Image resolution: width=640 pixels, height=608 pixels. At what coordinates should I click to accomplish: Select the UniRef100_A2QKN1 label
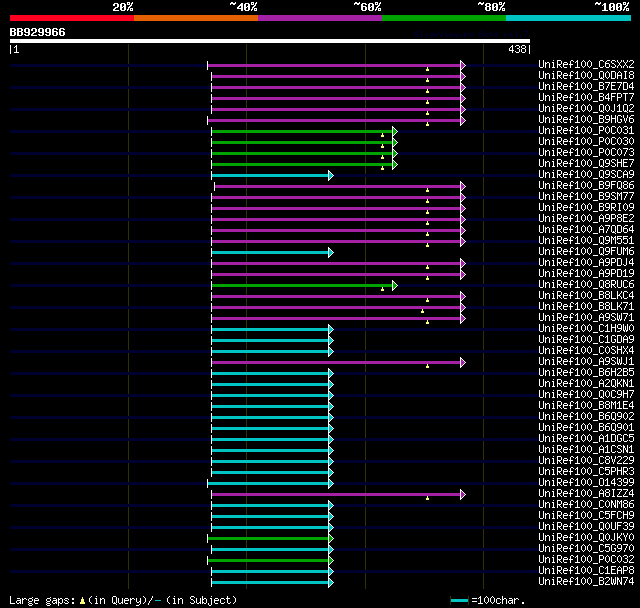586,384
